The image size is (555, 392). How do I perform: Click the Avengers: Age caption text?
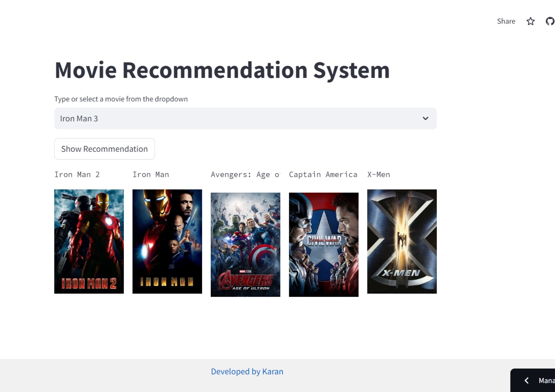pyautogui.click(x=245, y=174)
